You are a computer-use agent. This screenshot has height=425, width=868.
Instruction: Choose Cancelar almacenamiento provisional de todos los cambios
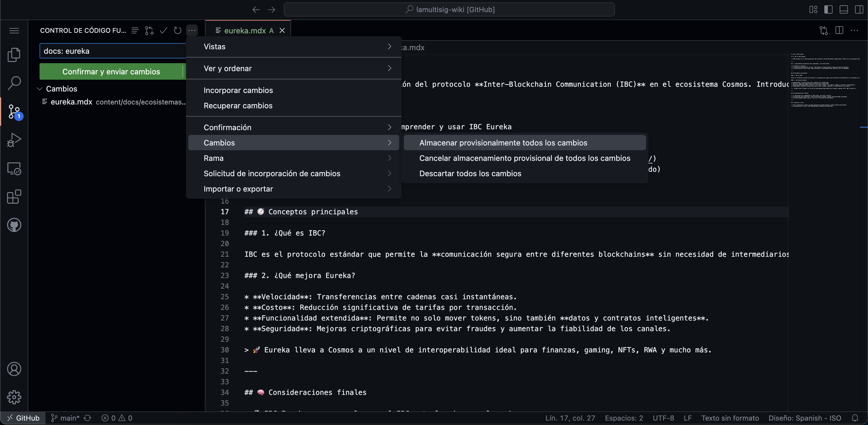[x=525, y=158]
